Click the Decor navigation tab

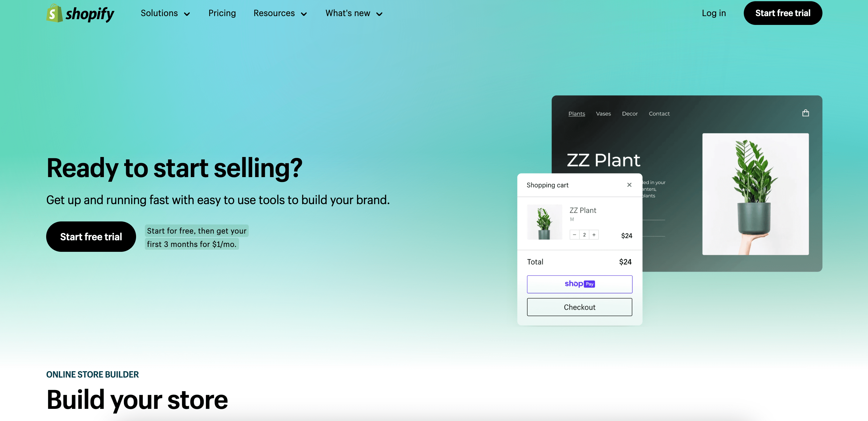[630, 114]
